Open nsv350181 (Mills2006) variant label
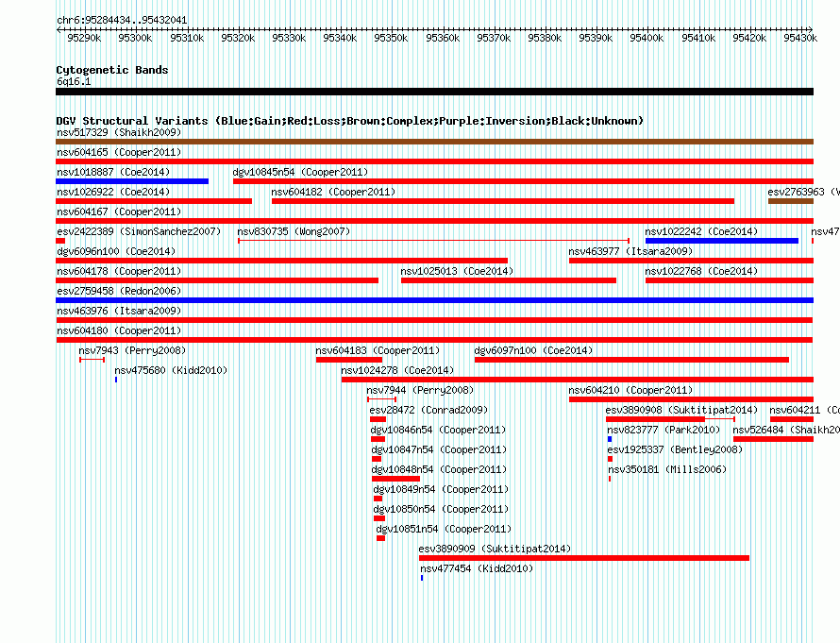Viewport: 840px width, 643px height. (667, 469)
